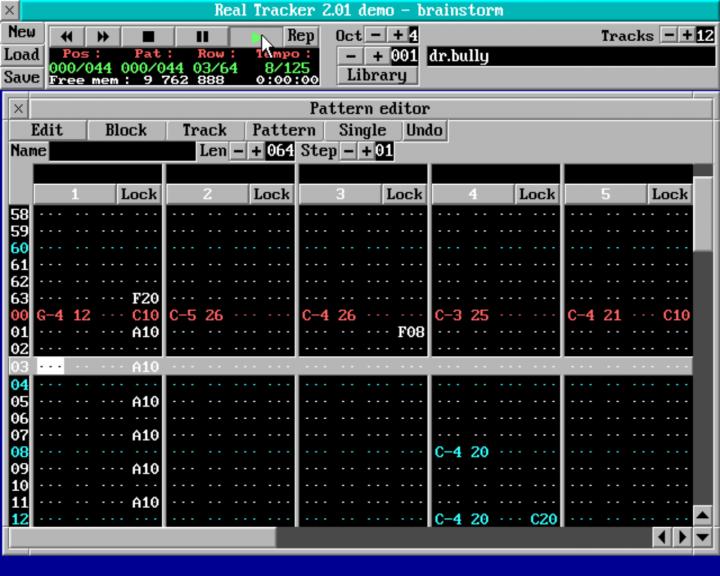Click the rewind playback button
This screenshot has width=720, height=576.
(67, 36)
